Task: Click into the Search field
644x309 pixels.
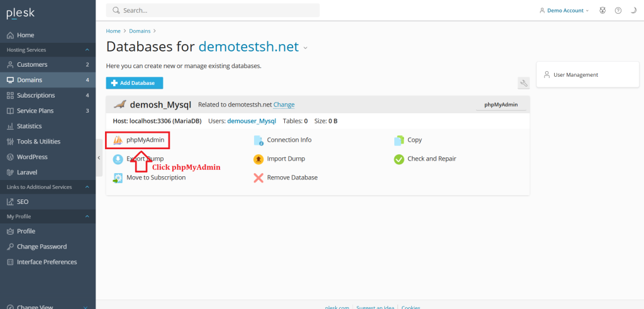Action: click(213, 10)
